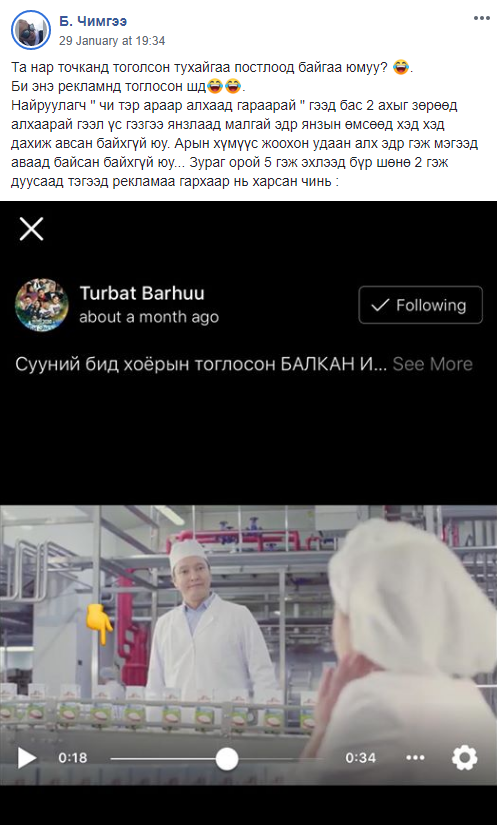Close the video overlay with the X icon

point(32,229)
